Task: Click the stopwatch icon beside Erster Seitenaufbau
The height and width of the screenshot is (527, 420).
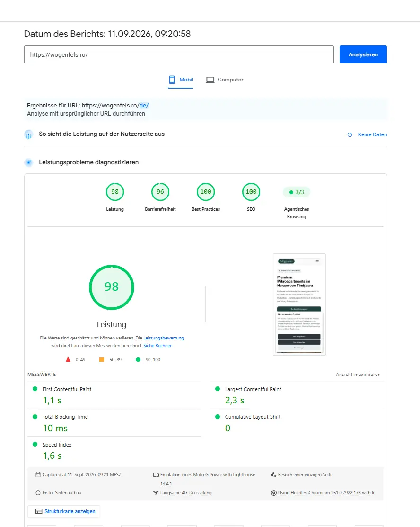Action: pos(38,493)
